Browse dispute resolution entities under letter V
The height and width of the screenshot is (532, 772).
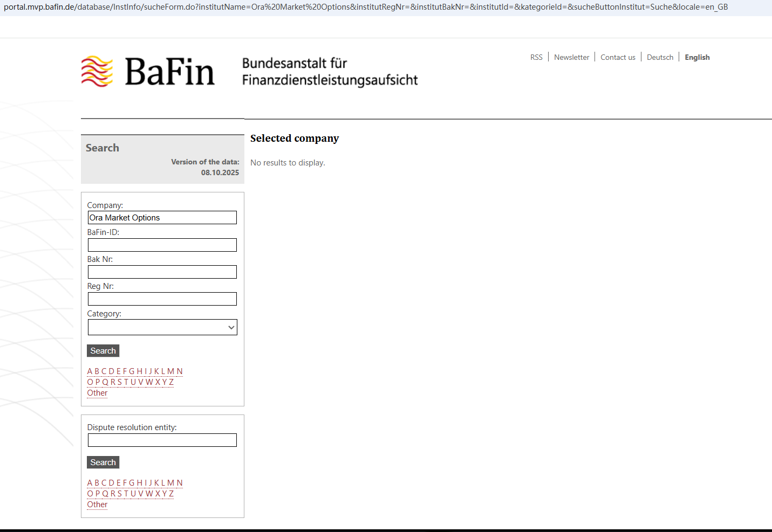[141, 494]
